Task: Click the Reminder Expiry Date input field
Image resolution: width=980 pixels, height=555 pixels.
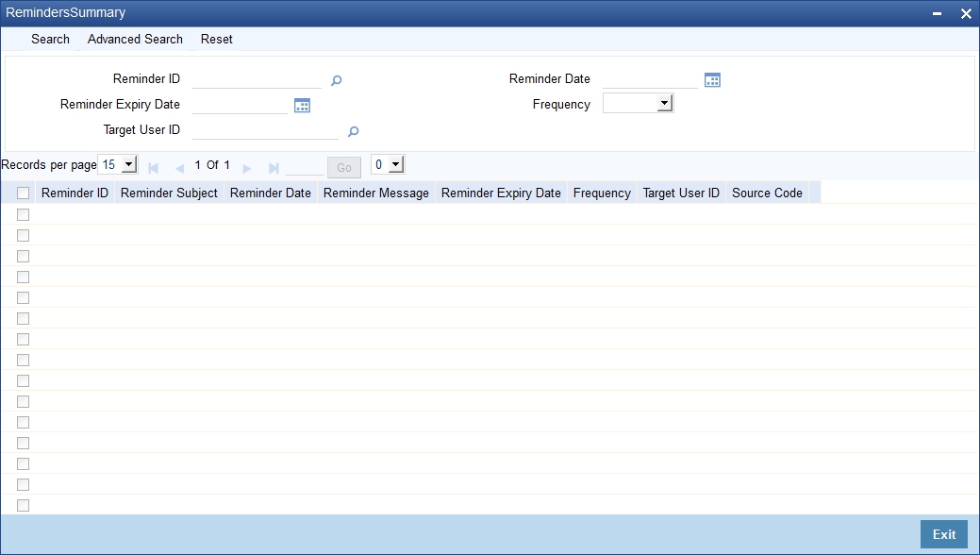Action: point(240,105)
